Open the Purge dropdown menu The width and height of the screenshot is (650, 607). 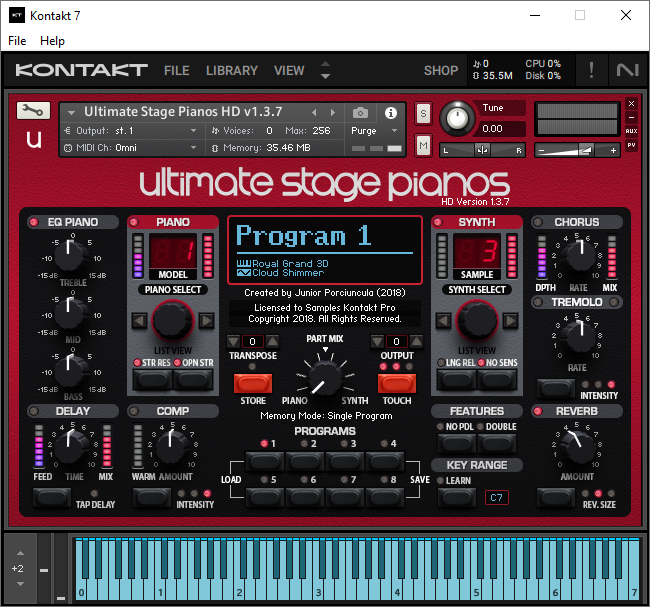[x=374, y=131]
